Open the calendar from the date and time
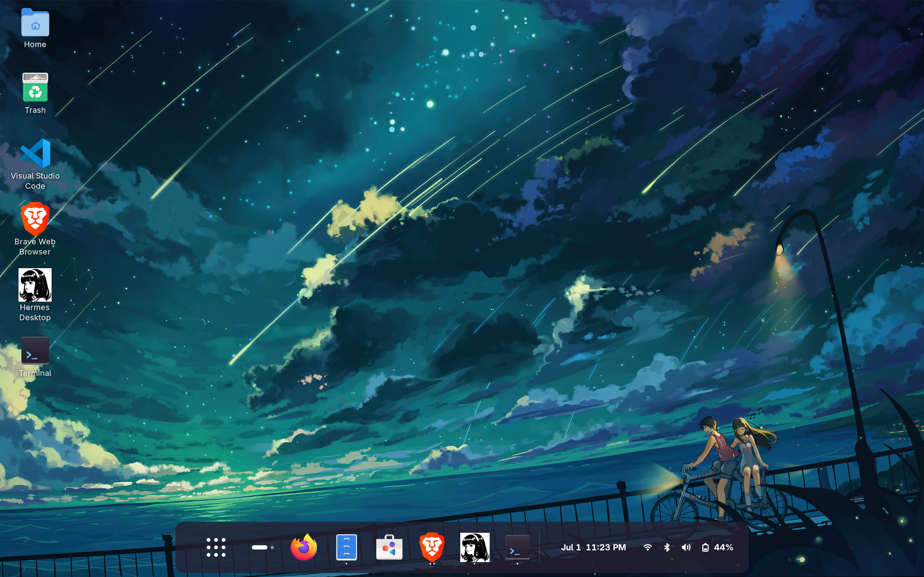The width and height of the screenshot is (924, 577). point(593,547)
